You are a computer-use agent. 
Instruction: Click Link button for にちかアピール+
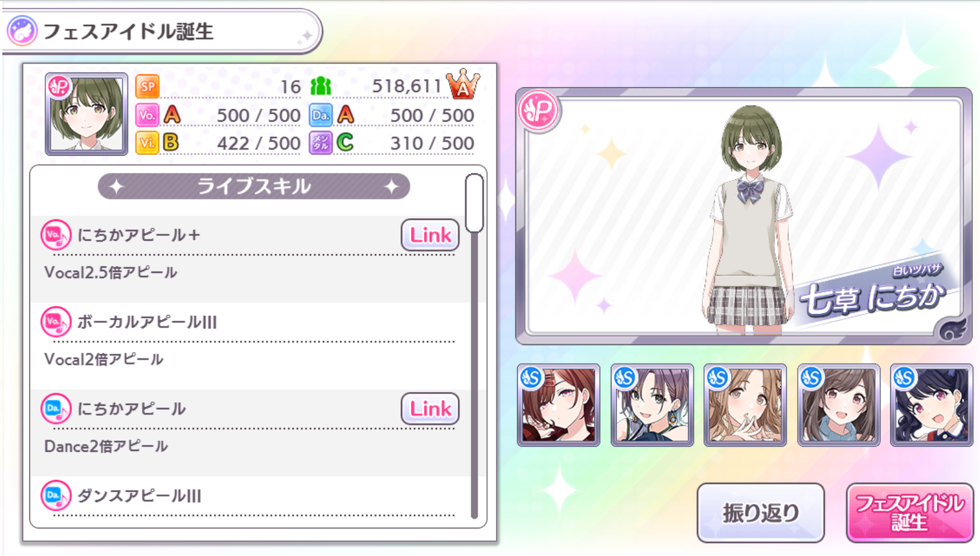(430, 235)
